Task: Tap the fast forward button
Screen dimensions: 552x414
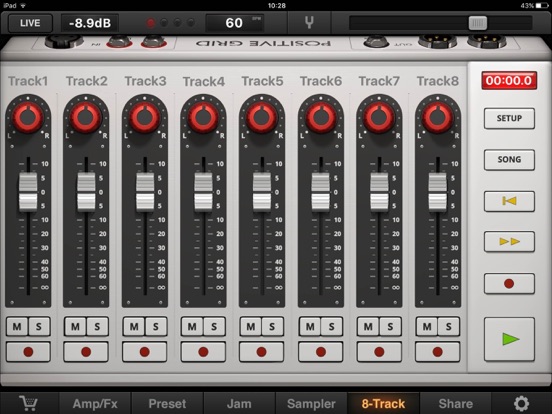Action: point(509,242)
